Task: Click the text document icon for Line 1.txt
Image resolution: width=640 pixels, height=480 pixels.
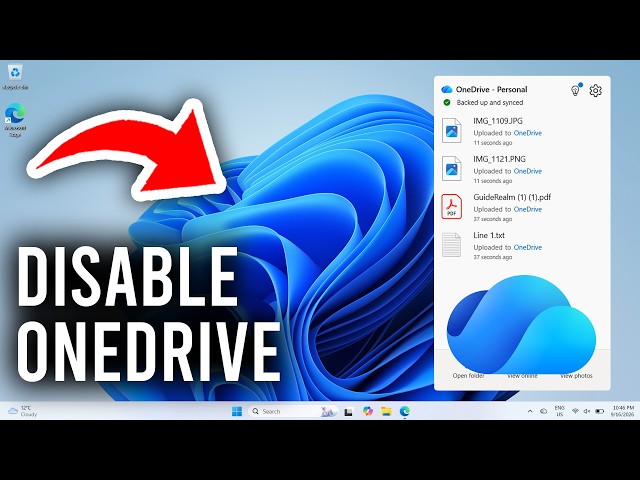Action: coord(451,244)
